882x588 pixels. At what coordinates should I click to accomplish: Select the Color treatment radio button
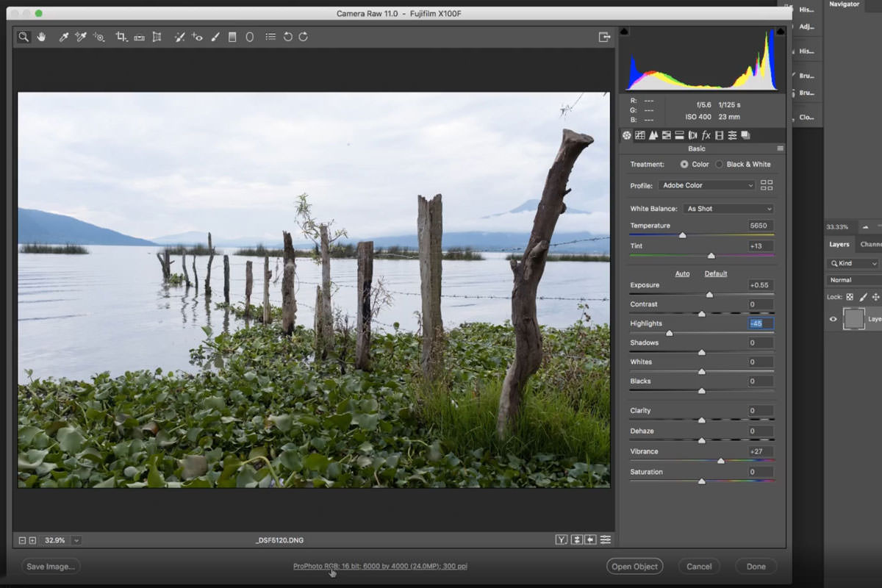(684, 164)
